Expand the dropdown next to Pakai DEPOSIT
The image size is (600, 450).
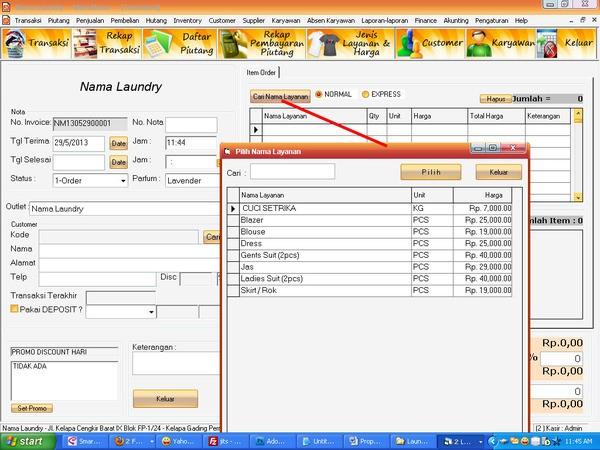pyautogui.click(x=150, y=312)
